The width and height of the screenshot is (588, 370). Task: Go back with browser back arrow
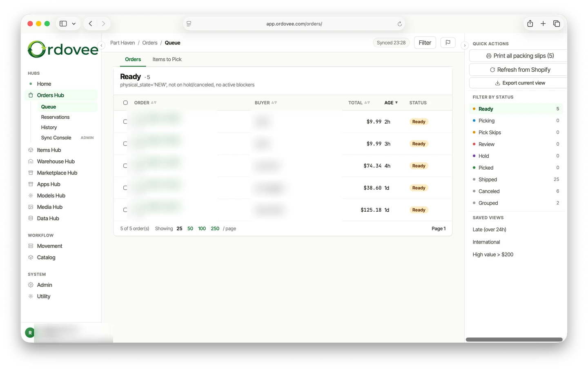click(x=91, y=24)
